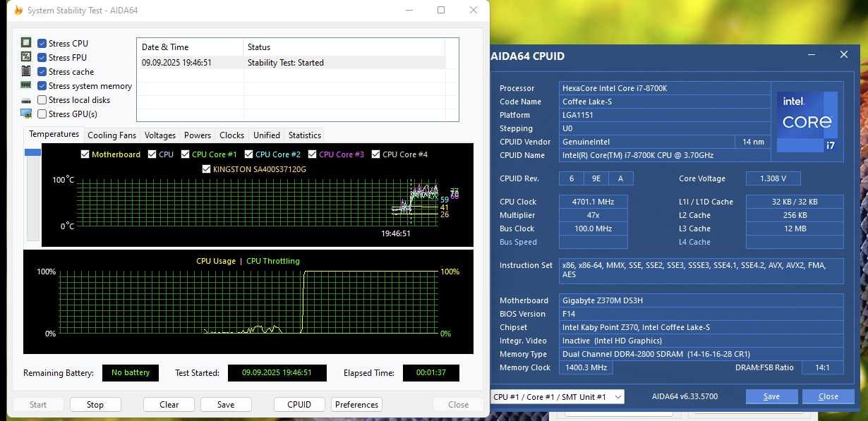Open the CPU / Core / SMT Unit dropdown
The image size is (868, 421).
pos(557,397)
